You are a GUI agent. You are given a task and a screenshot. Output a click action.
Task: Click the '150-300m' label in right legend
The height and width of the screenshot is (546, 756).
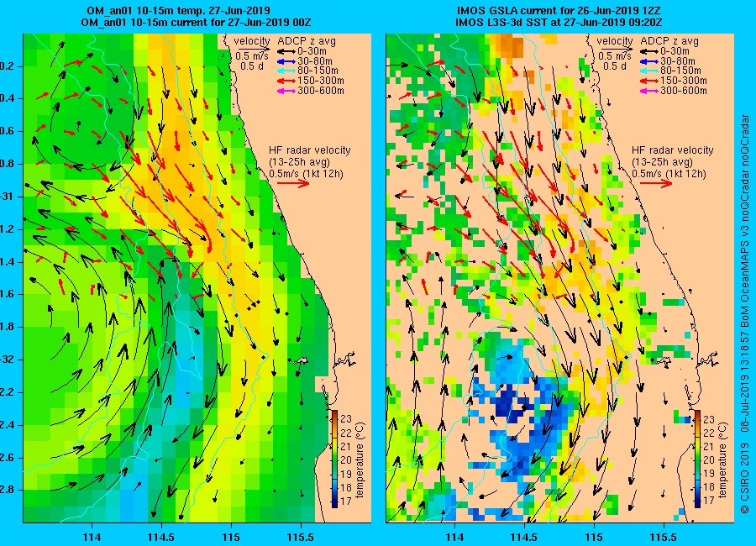[684, 81]
